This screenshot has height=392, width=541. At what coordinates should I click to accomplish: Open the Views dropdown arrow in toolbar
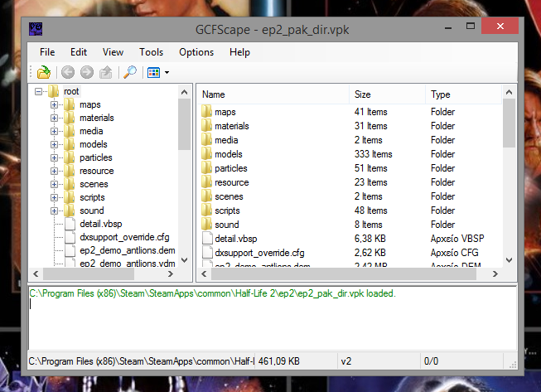tap(167, 72)
